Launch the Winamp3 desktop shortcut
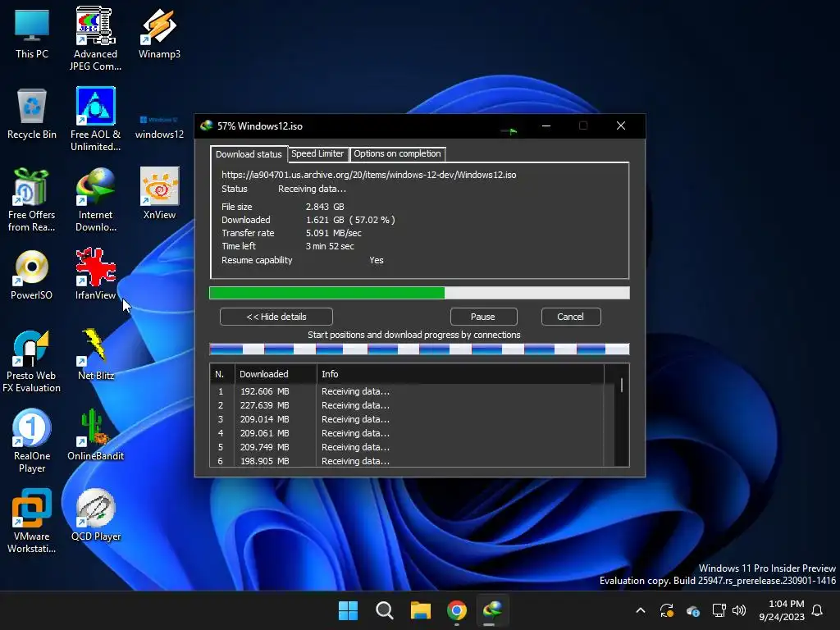This screenshot has height=630, width=840. 159,34
